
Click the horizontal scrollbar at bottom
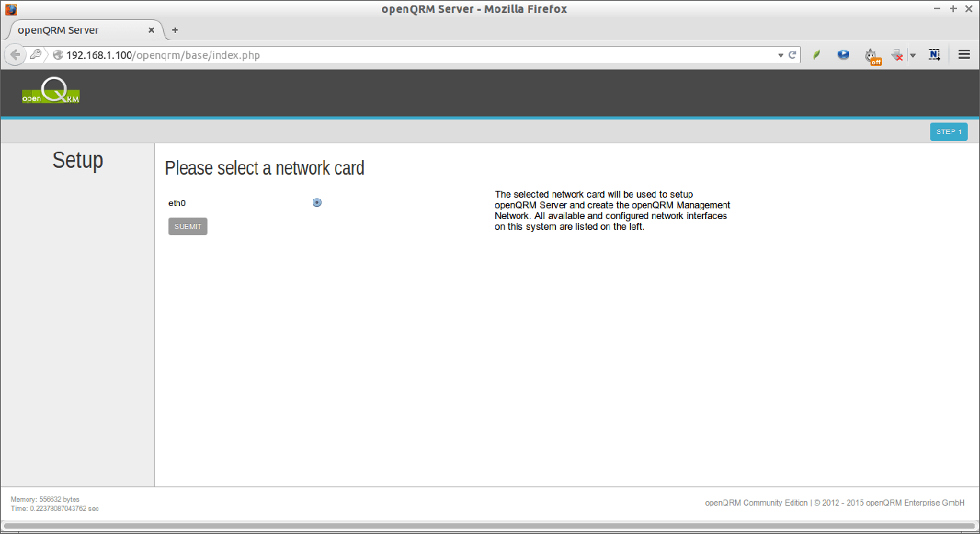(490, 526)
